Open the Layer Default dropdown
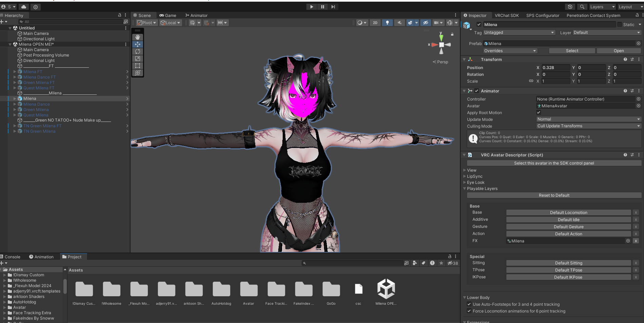Screen dimensions: 644x323 [x=607, y=33]
